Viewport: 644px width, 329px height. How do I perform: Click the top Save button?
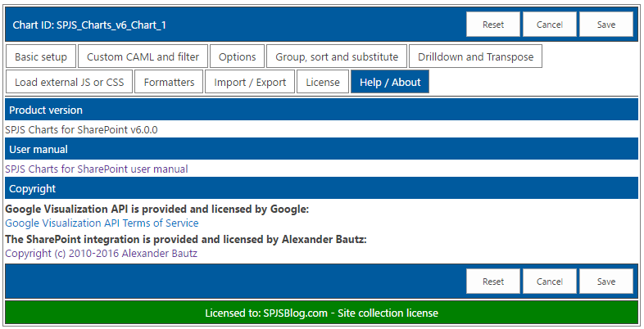tap(606, 25)
